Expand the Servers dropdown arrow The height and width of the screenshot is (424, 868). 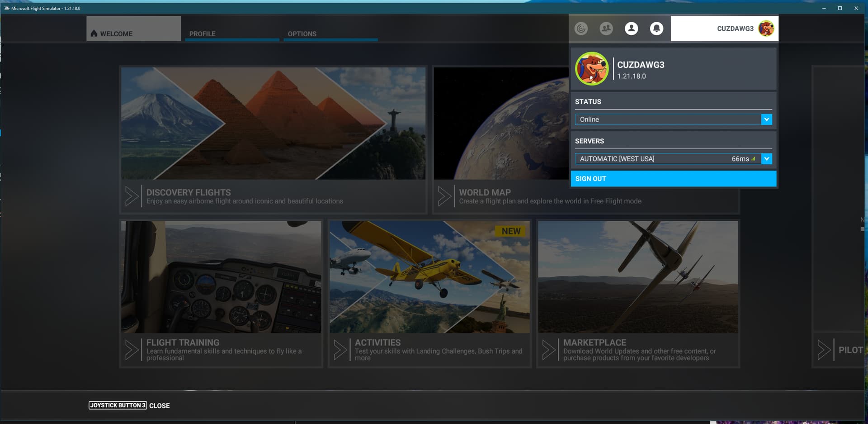pos(766,159)
